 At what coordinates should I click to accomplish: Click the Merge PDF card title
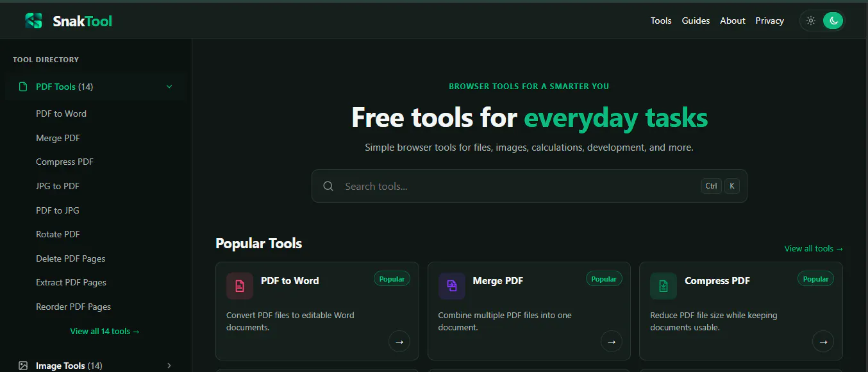click(x=498, y=281)
